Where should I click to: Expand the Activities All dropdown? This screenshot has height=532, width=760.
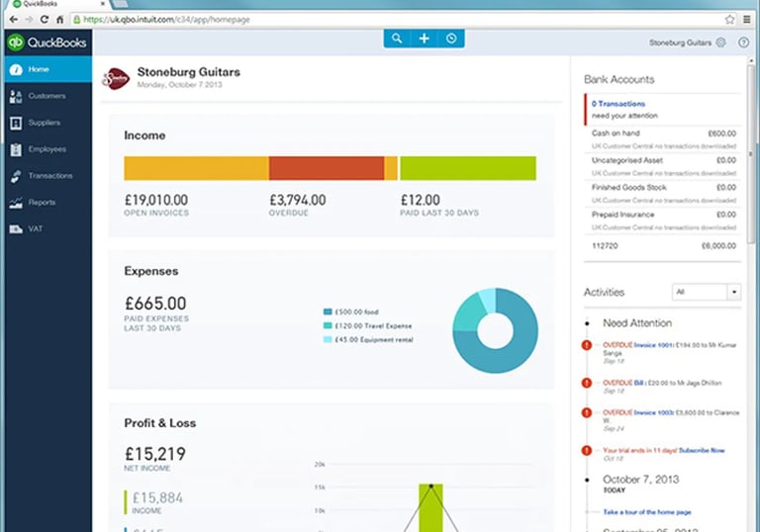point(707,292)
